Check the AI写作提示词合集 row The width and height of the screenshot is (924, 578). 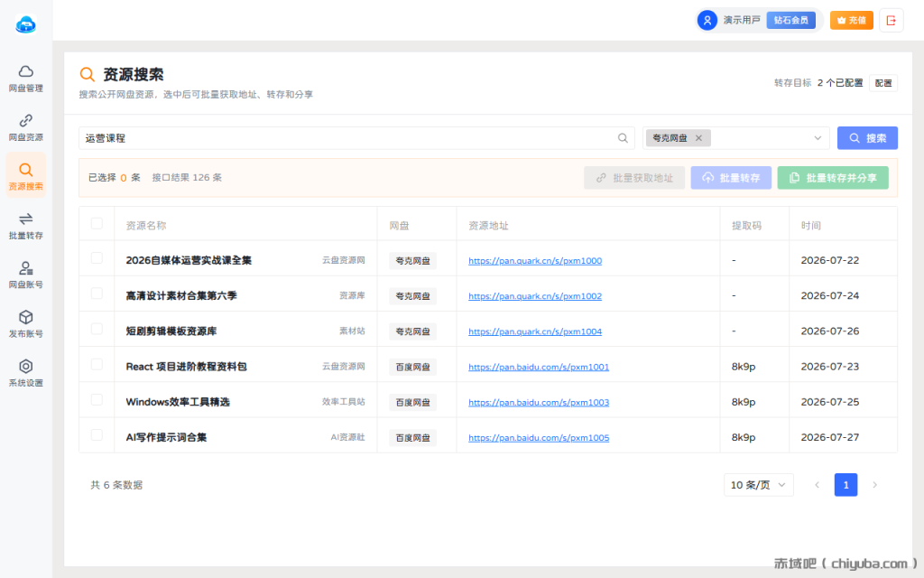97,435
